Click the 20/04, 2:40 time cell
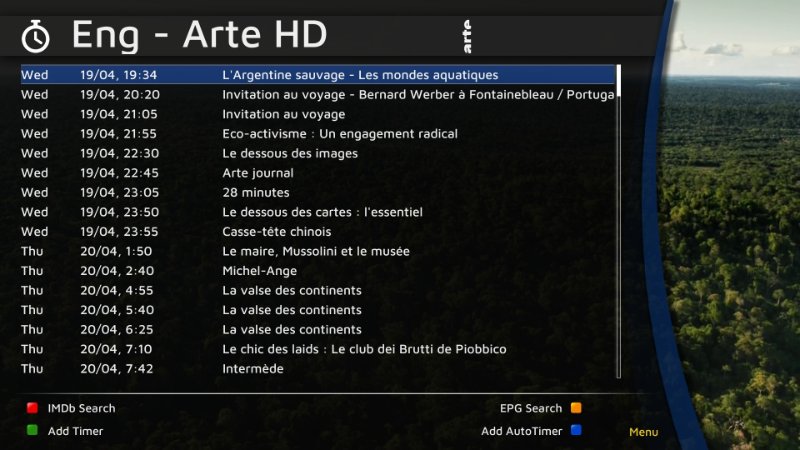Screen dimensions: 800x450 click(117, 271)
